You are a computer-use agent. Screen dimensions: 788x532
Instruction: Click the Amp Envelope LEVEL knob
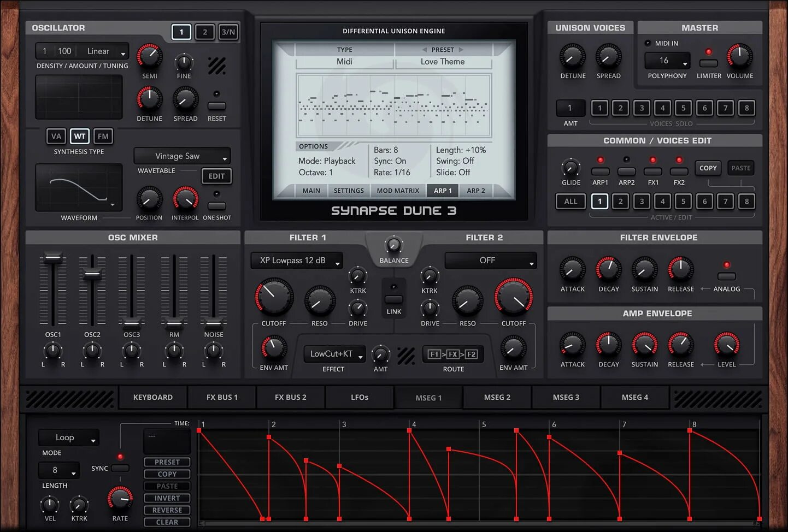point(727,345)
